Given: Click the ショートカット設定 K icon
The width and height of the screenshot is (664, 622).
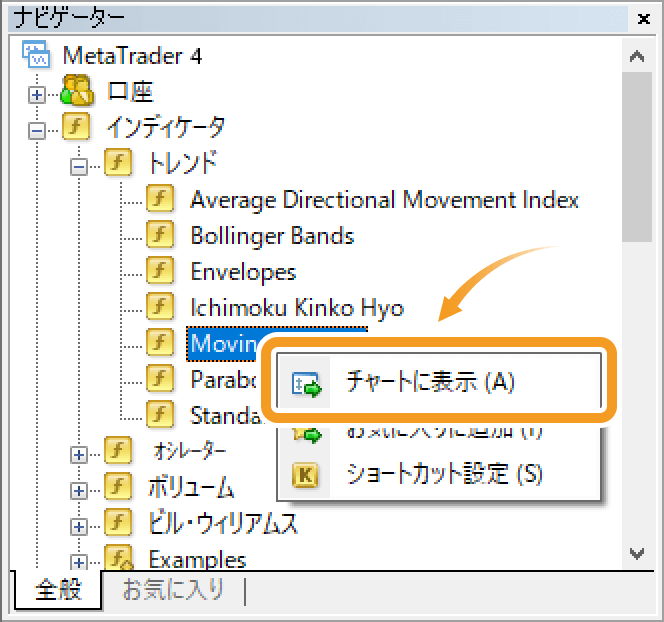Looking at the screenshot, I should pos(305,474).
